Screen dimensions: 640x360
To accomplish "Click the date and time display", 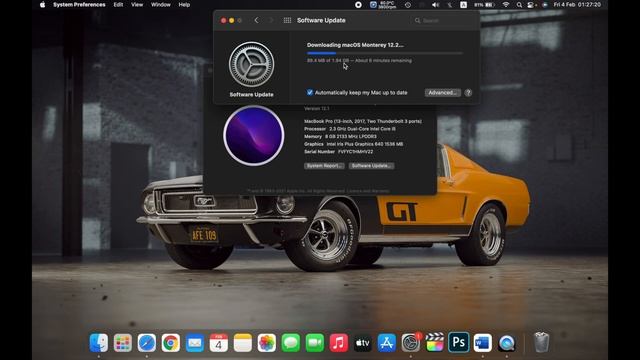I will (x=577, y=4).
